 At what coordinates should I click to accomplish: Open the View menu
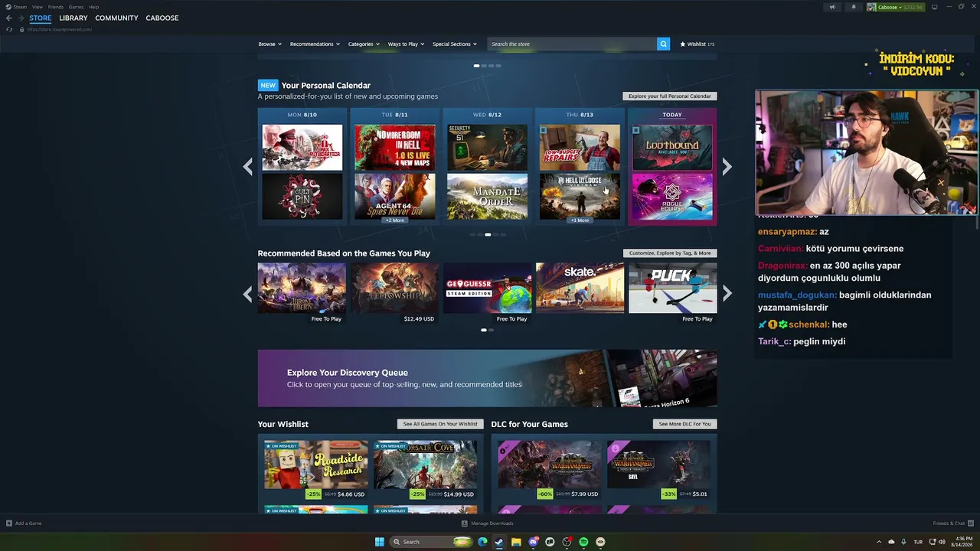pyautogui.click(x=37, y=7)
